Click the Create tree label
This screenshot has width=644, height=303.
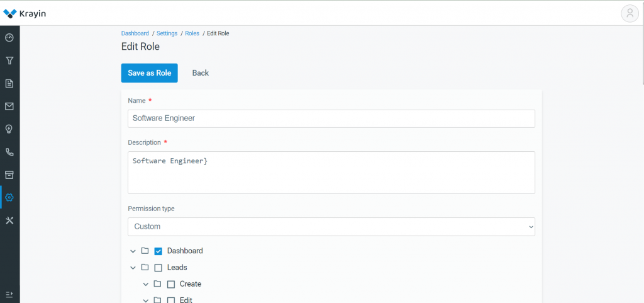pos(191,284)
